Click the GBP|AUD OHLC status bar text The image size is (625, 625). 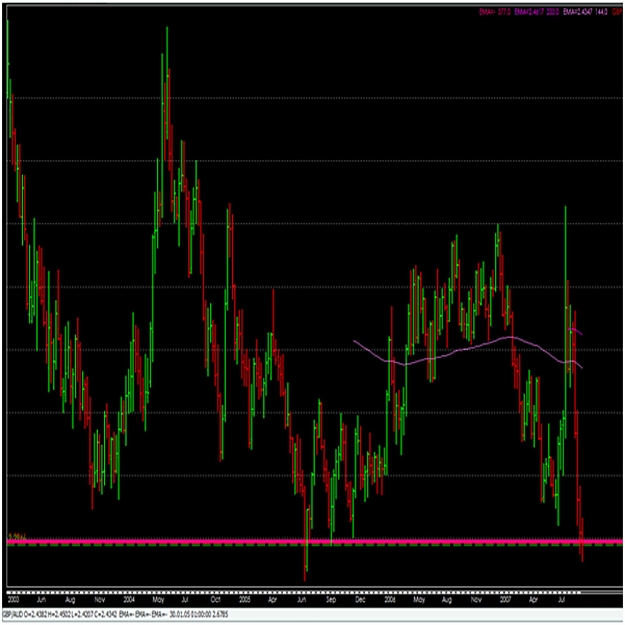60,614
